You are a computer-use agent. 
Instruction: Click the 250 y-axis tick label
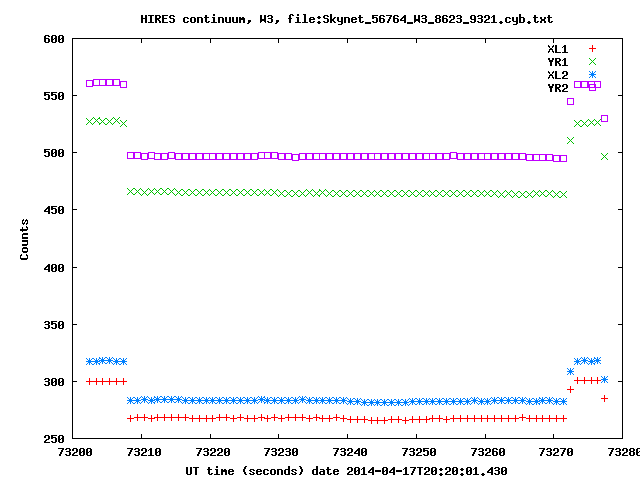coord(54,439)
